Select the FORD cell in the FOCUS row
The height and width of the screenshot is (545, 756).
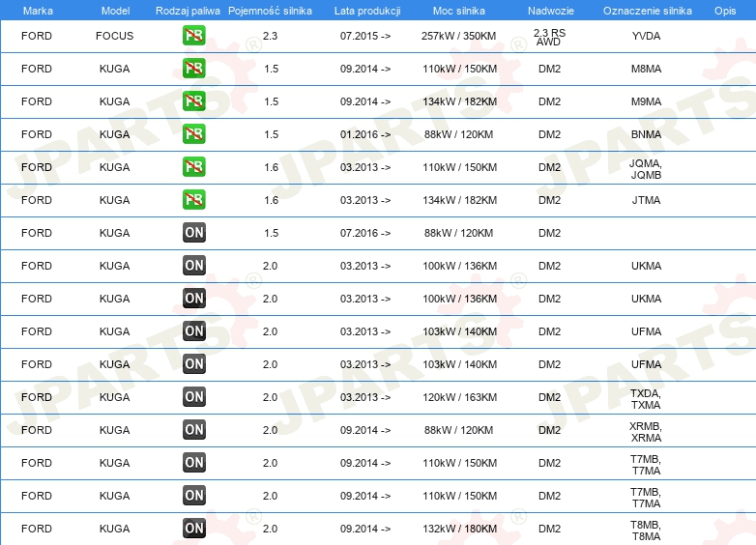pos(37,36)
